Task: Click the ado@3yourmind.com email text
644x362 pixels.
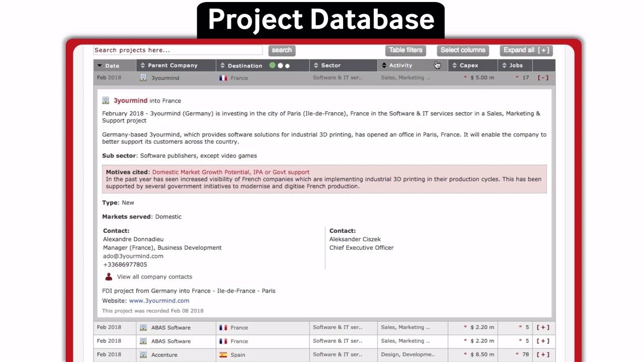Action: coord(133,256)
